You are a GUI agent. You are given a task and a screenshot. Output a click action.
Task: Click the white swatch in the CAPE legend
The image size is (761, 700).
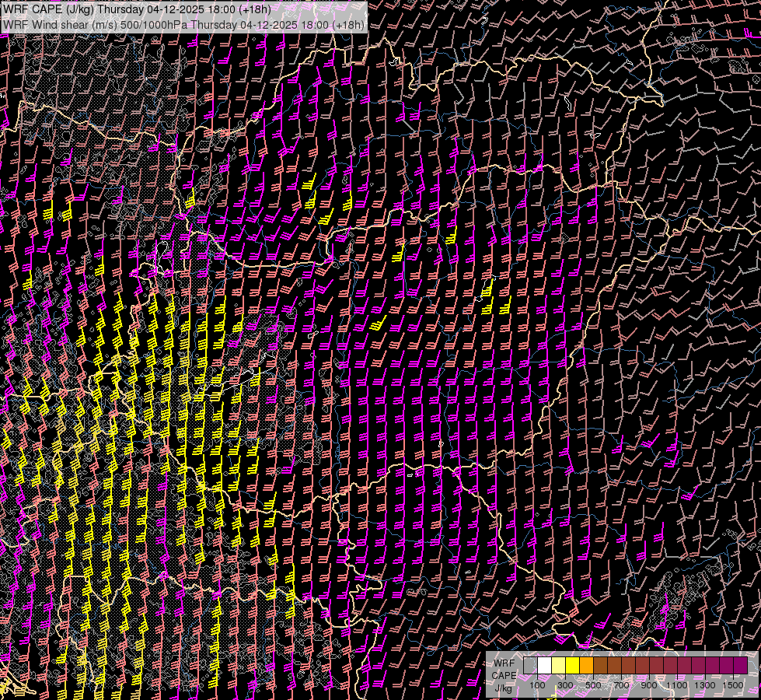[544, 666]
